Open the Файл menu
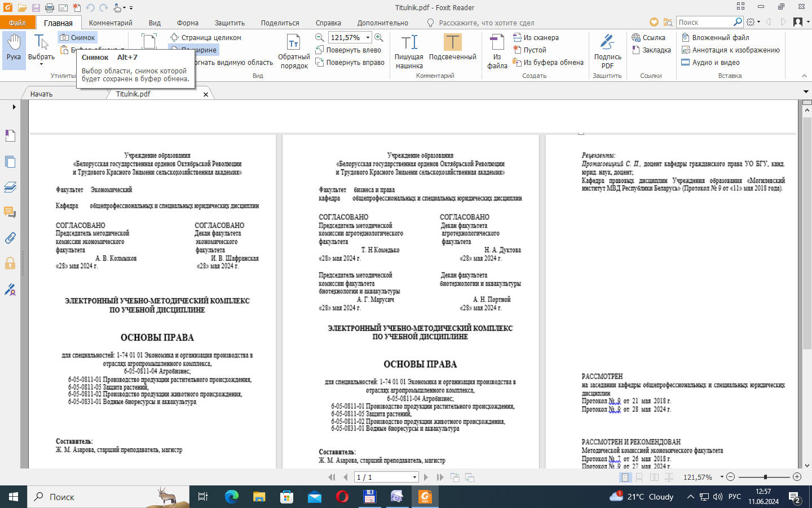The height and width of the screenshot is (508, 812). click(17, 23)
